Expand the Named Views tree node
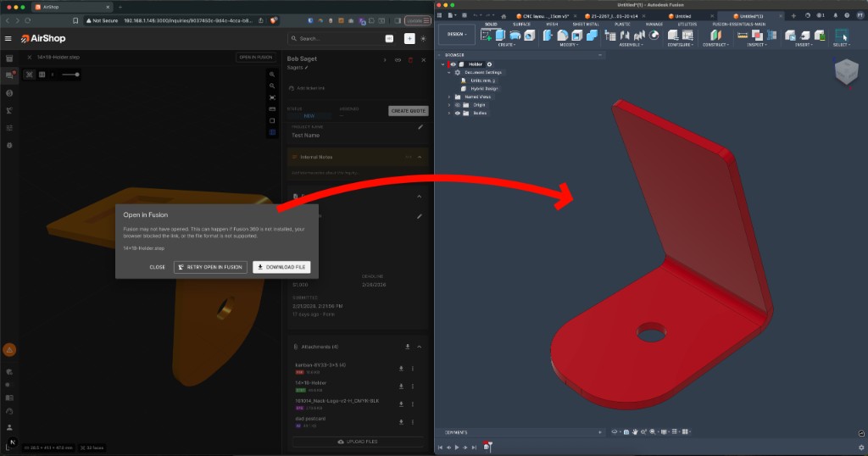868x456 pixels. coord(448,97)
